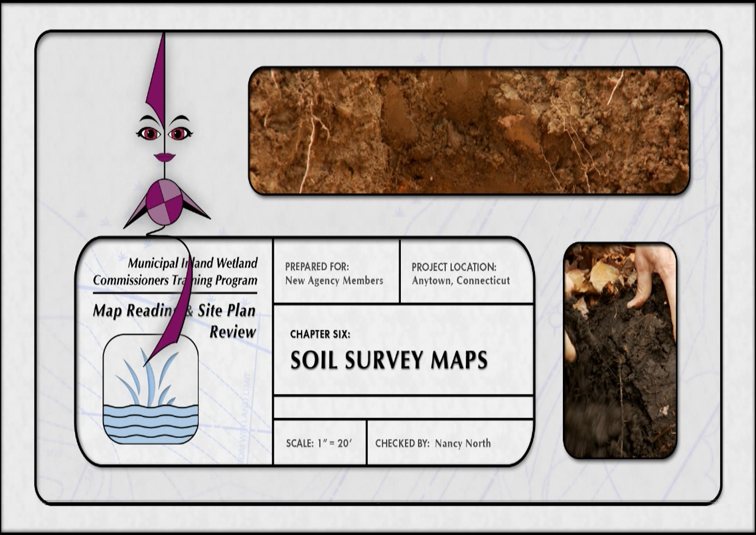Click the SOIL SURVEY MAPS title
The image size is (756, 535).
(389, 360)
